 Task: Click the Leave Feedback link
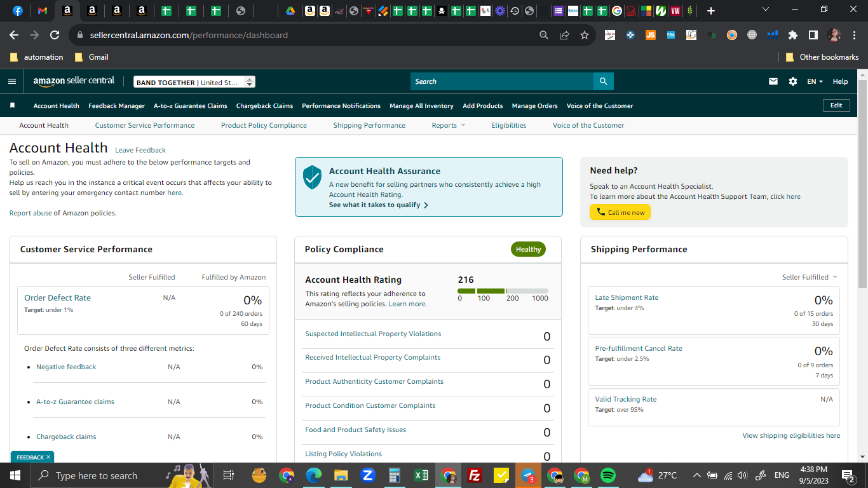pyautogui.click(x=140, y=150)
